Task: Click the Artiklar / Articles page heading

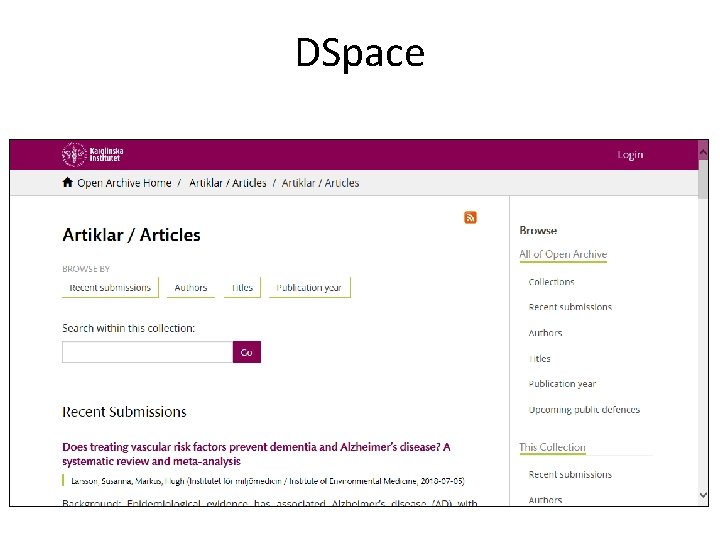Action: (131, 235)
